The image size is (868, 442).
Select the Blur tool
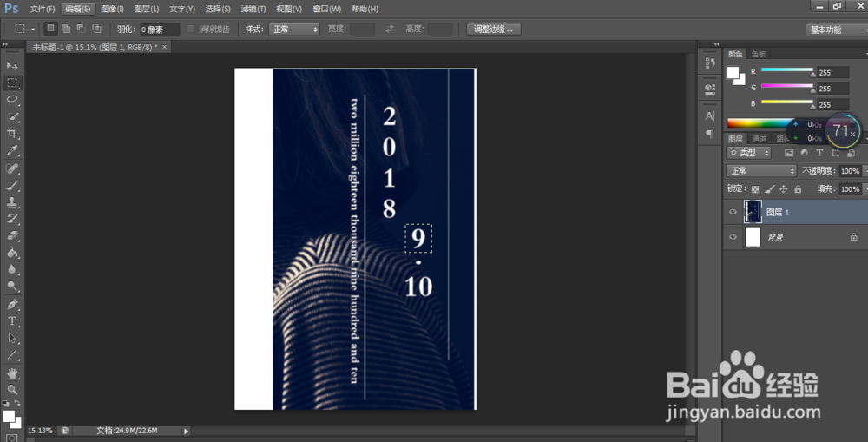pos(11,269)
